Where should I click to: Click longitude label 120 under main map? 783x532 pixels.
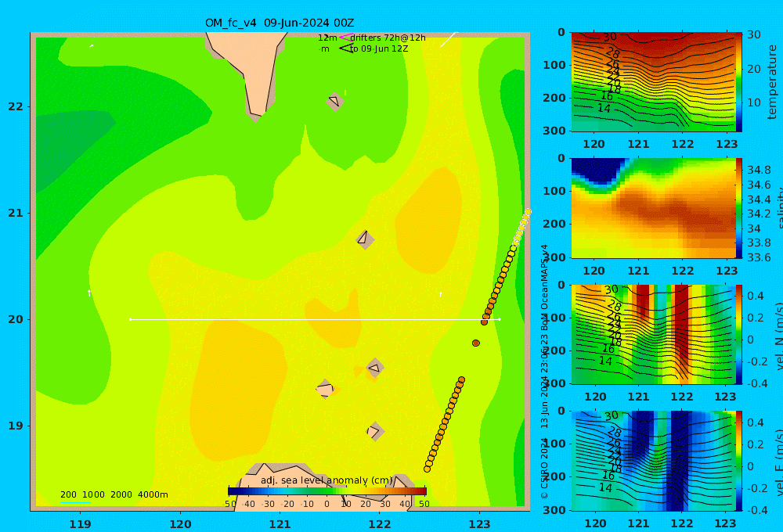pyautogui.click(x=180, y=524)
